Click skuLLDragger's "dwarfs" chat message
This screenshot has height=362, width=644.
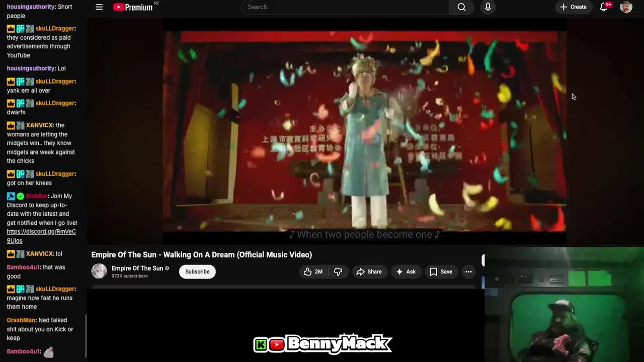(x=41, y=107)
